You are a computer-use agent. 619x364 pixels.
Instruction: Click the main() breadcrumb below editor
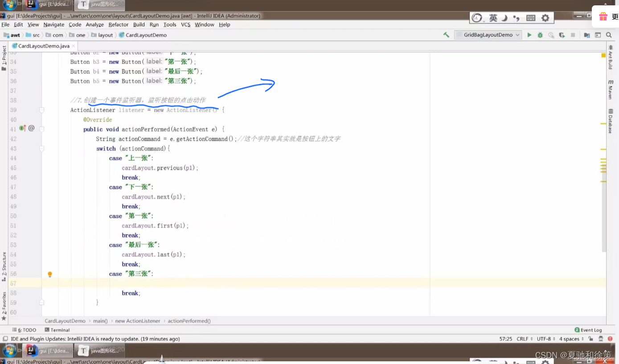100,321
